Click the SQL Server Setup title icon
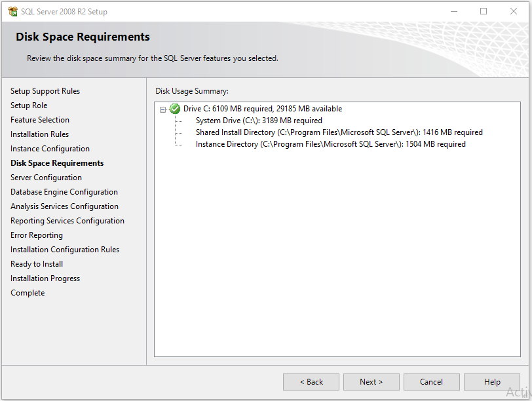 click(x=12, y=12)
